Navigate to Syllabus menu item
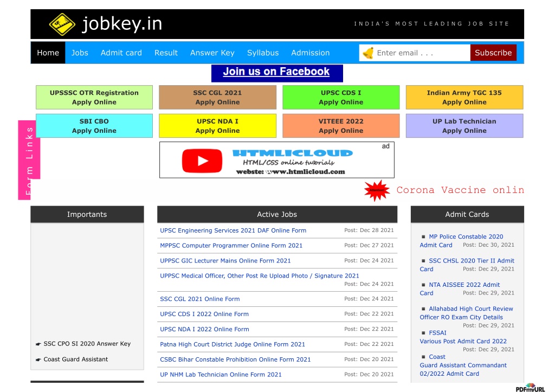The image size is (555, 392). [x=263, y=53]
